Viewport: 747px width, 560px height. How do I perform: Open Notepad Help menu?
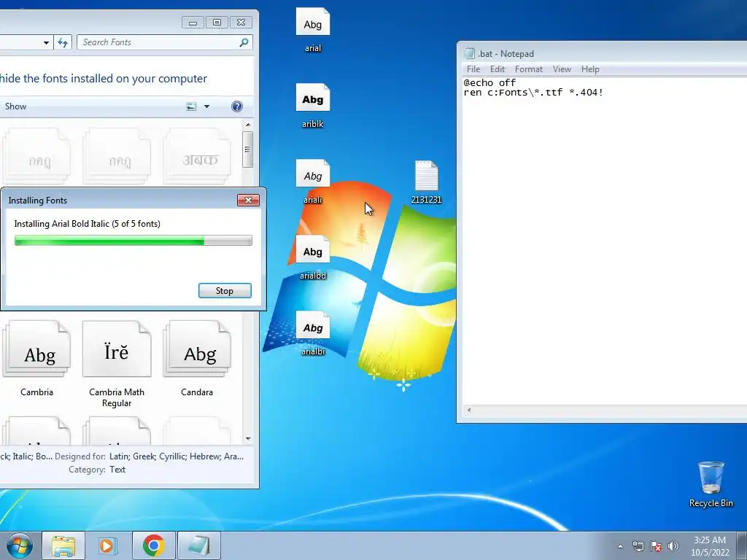coord(589,69)
